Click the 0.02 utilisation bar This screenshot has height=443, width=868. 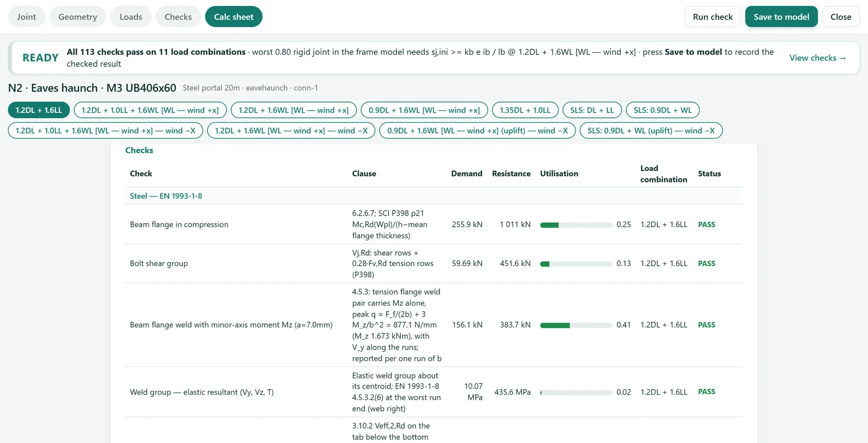[576, 393]
